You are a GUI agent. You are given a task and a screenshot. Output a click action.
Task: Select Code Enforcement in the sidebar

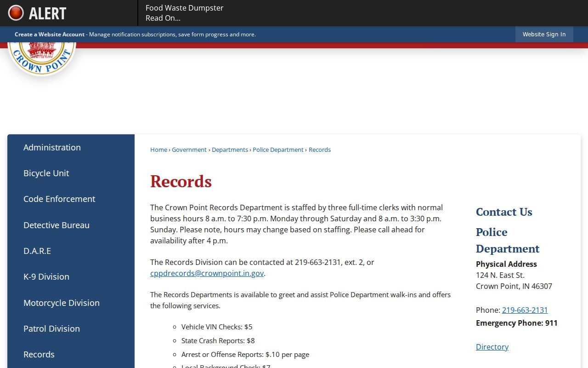pos(71,199)
